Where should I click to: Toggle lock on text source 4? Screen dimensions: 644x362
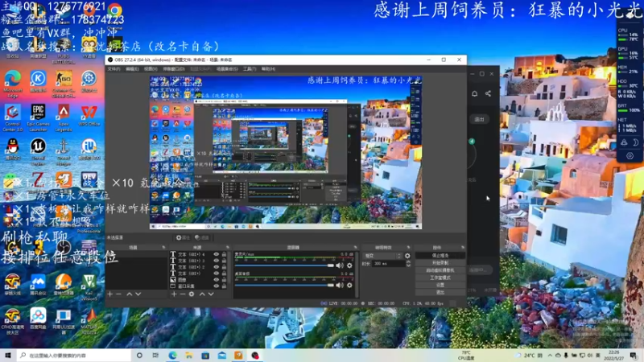pos(224,254)
